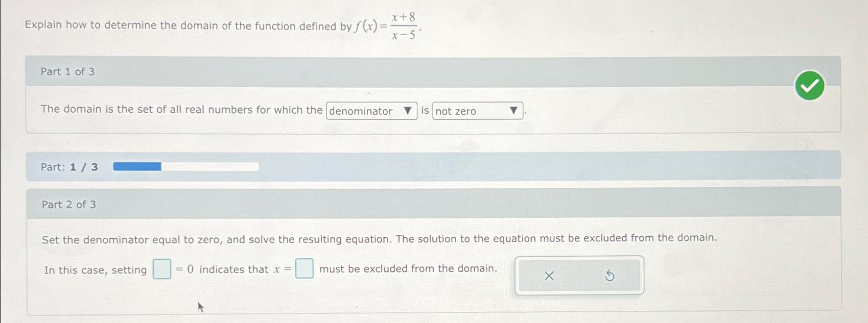
Task: Click the dropdown triangle next to 'denominator'
Action: coord(407,111)
